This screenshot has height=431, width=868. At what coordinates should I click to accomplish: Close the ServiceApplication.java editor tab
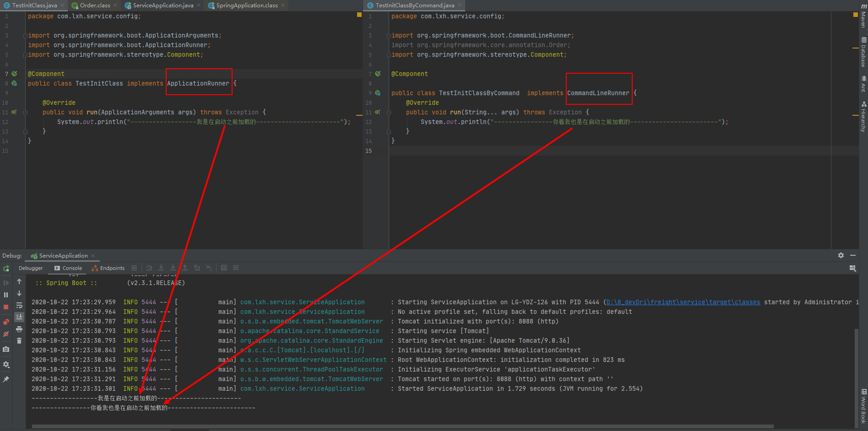[x=199, y=5]
